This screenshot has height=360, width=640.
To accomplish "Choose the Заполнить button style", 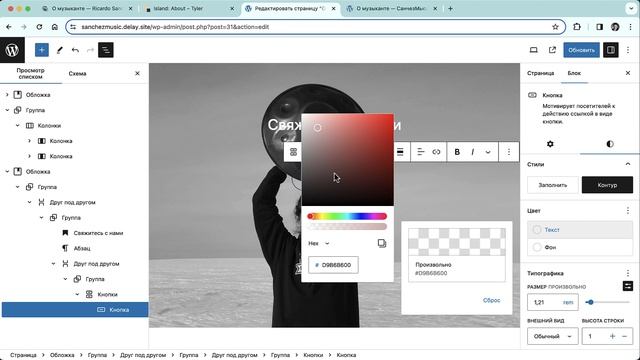I will coord(553,185).
